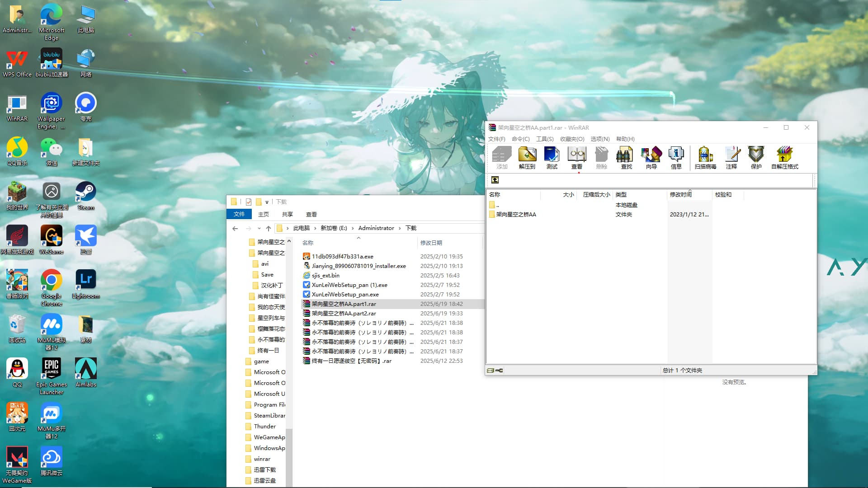
Task: Open the 帮助(H) menu in WinRAR
Action: click(625, 139)
